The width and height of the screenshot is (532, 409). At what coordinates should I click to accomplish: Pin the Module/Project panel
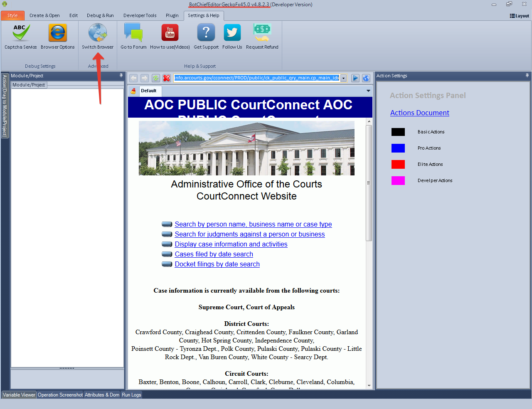tap(121, 76)
